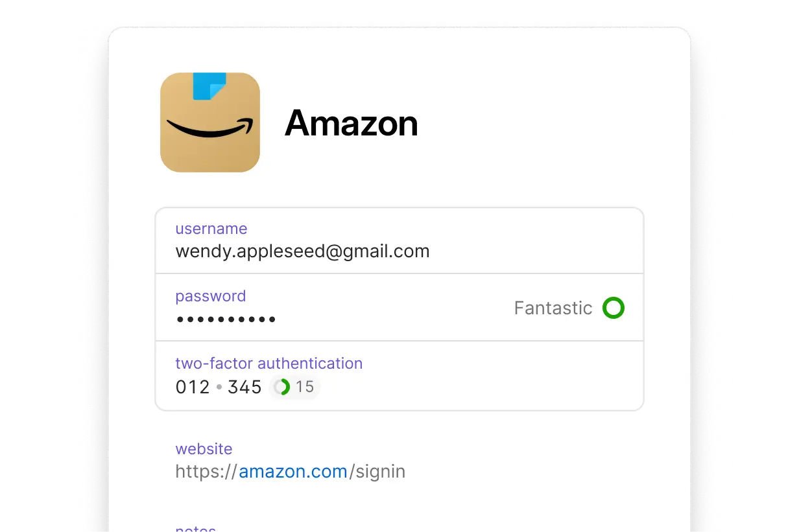Click the green password strength circle
799x532 pixels.
pyautogui.click(x=613, y=308)
